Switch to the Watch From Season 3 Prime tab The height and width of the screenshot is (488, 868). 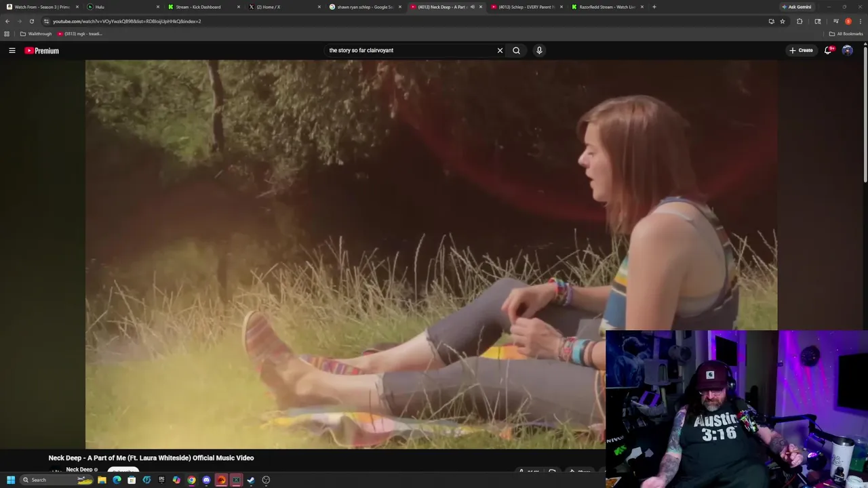click(x=42, y=7)
